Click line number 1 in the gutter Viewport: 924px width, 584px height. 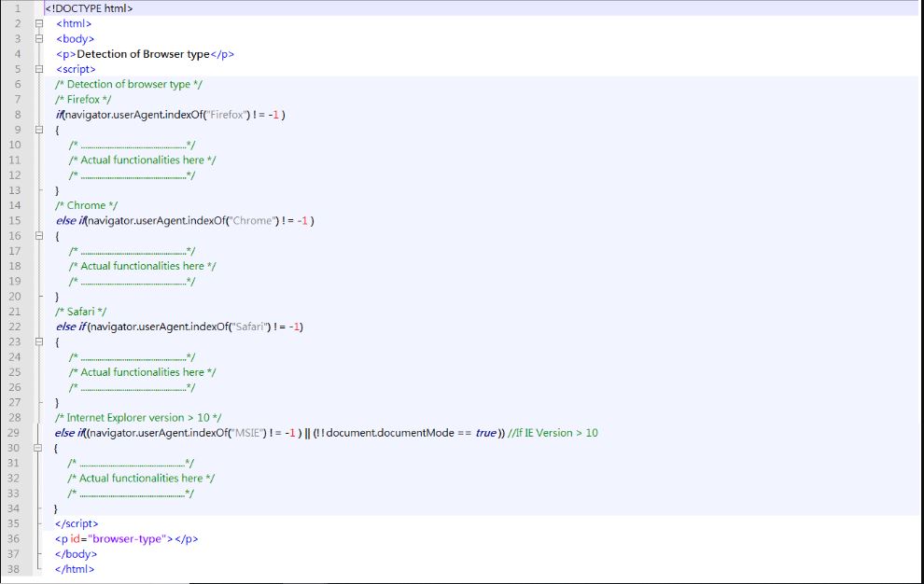tap(17, 8)
